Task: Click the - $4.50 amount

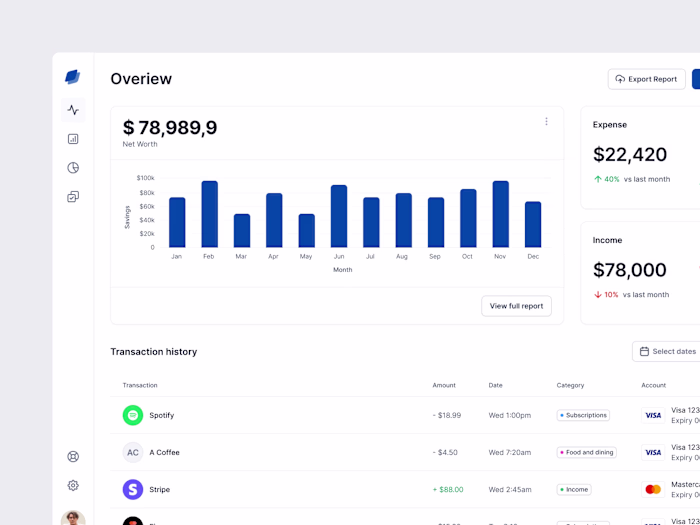Action: pos(445,452)
